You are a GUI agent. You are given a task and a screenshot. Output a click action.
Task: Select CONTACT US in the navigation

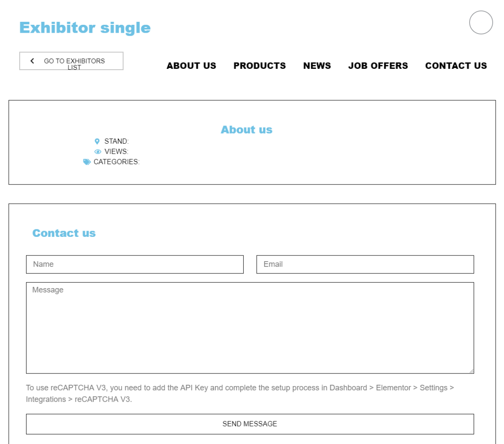coord(456,66)
